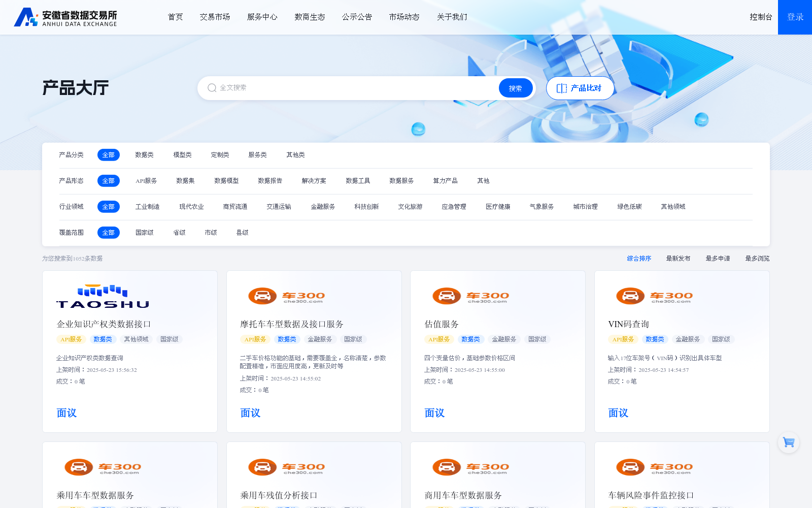The width and height of the screenshot is (812, 508).
Task: Click che300 logo on VIN码查询 card
Action: [x=654, y=296]
